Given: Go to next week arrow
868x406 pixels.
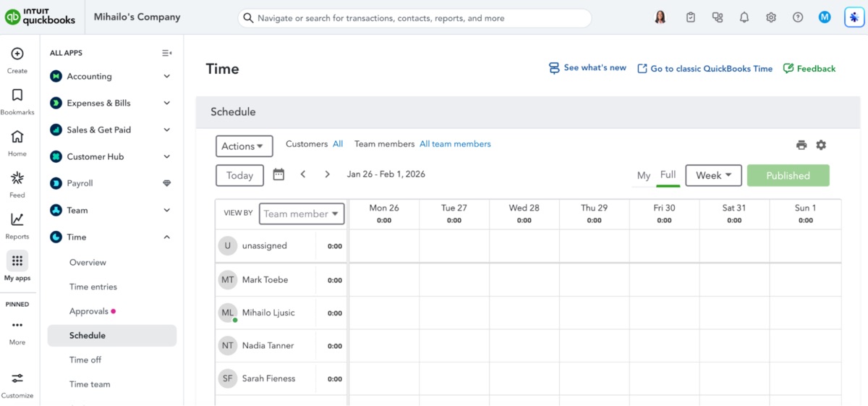Looking at the screenshot, I should tap(327, 174).
